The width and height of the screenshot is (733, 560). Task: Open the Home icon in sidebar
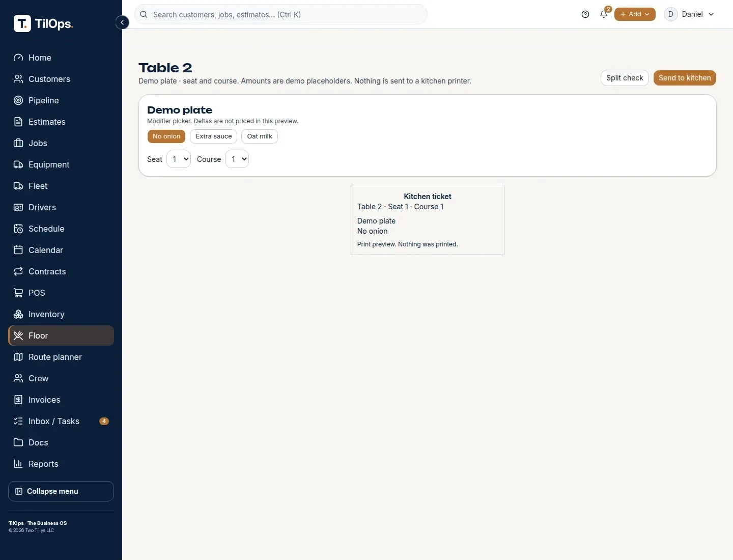[18, 58]
